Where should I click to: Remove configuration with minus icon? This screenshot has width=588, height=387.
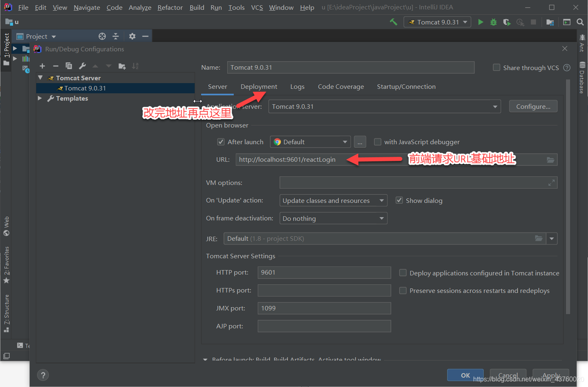[x=56, y=66]
